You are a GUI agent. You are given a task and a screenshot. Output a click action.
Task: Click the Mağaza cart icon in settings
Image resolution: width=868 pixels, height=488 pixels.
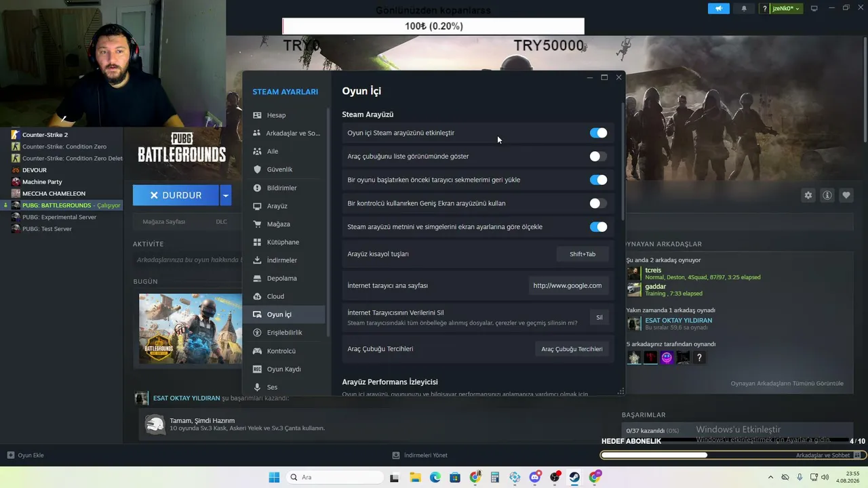point(257,224)
